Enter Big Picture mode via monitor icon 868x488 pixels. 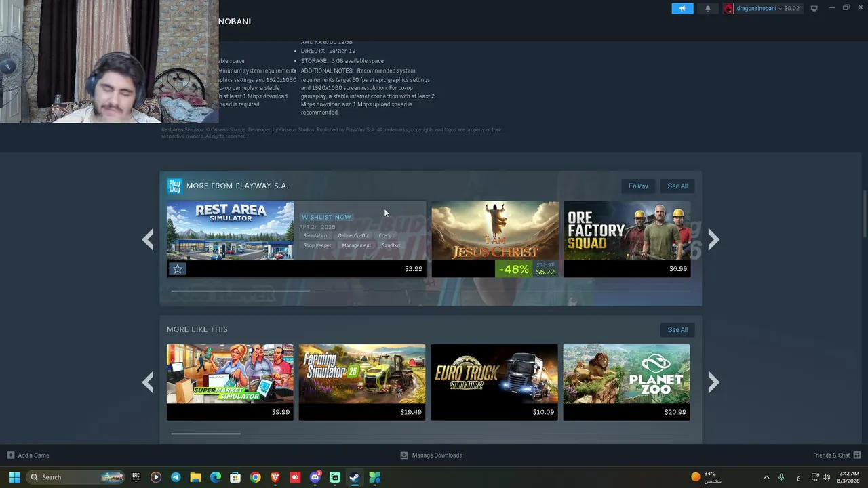click(814, 8)
